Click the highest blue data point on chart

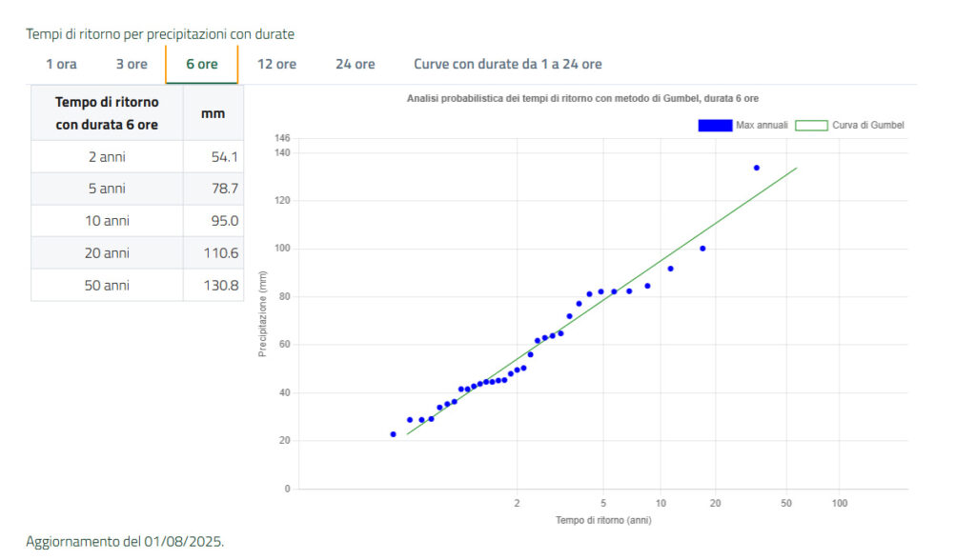pyautogui.click(x=756, y=168)
